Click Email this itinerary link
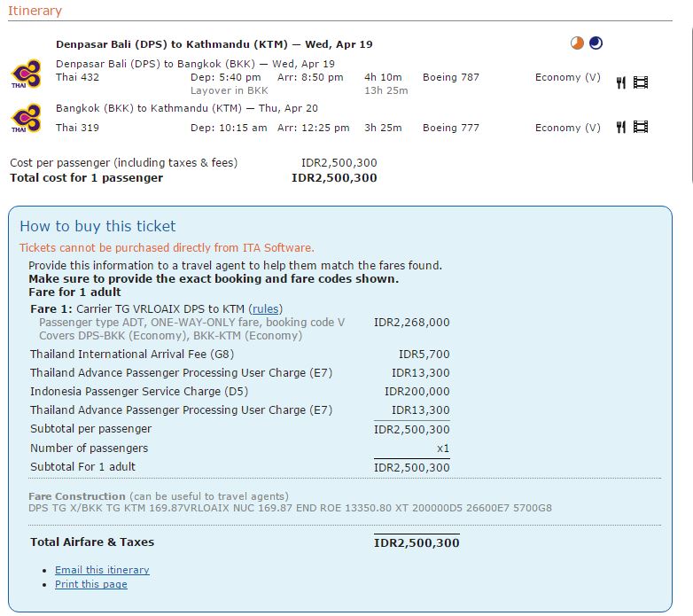Image resolution: width=693 pixels, height=616 pixels. click(x=102, y=570)
